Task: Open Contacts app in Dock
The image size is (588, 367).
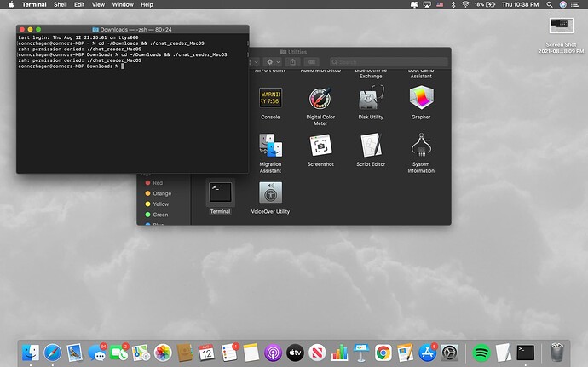Action: (185, 353)
